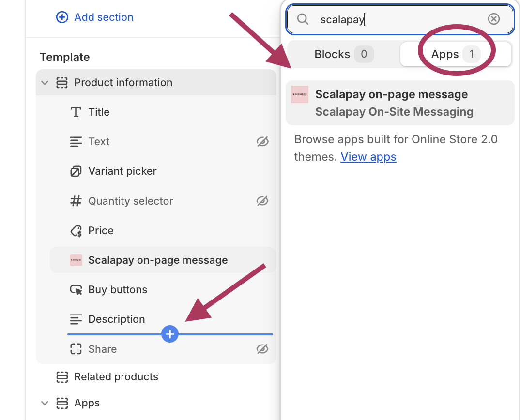Click the Description lines icon
The image size is (520, 420).
click(x=76, y=319)
